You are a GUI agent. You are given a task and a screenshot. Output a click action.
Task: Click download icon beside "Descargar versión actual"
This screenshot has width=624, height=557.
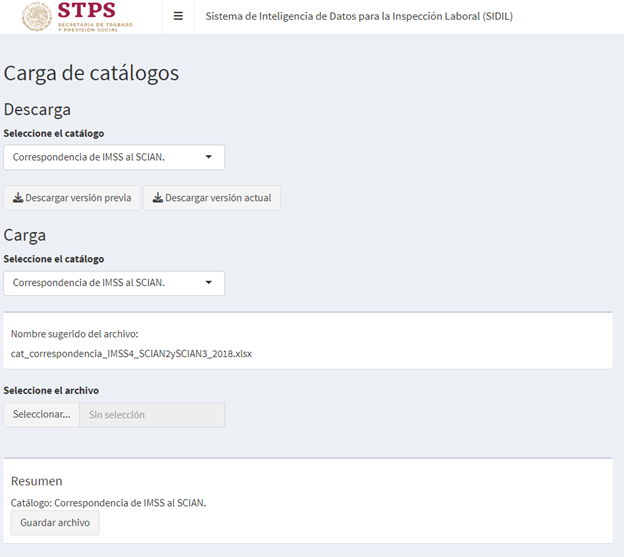click(158, 198)
